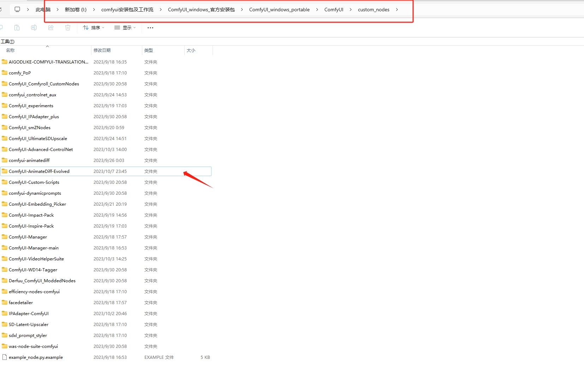
Task: Sort by 修改日期 column header
Action: (102, 50)
